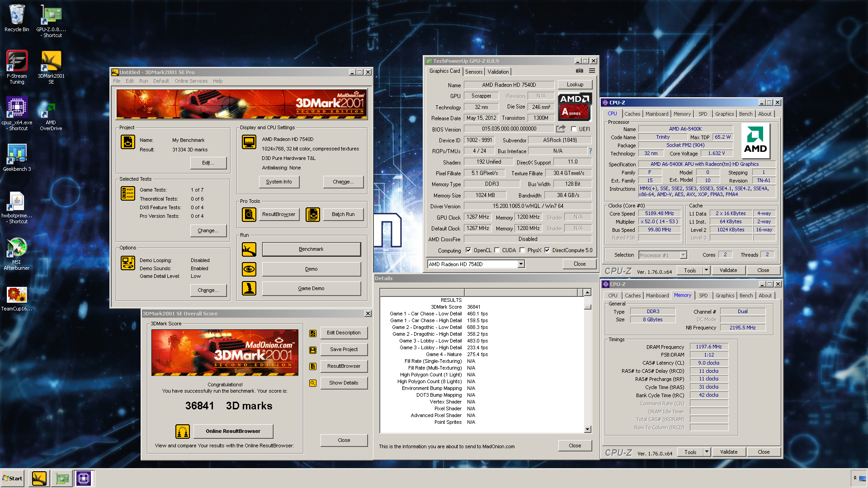
Task: Open Mainboard tab in upper CPU-Z window
Action: [656, 114]
